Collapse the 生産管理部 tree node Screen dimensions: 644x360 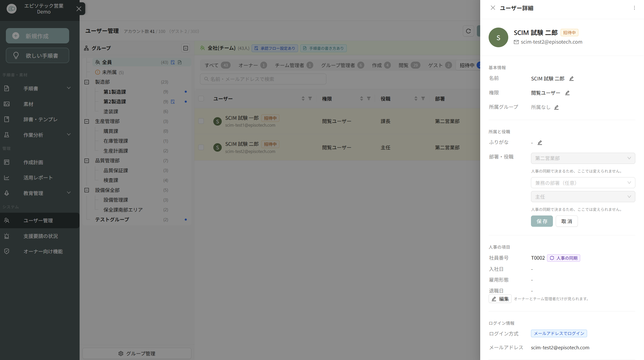[x=87, y=121]
